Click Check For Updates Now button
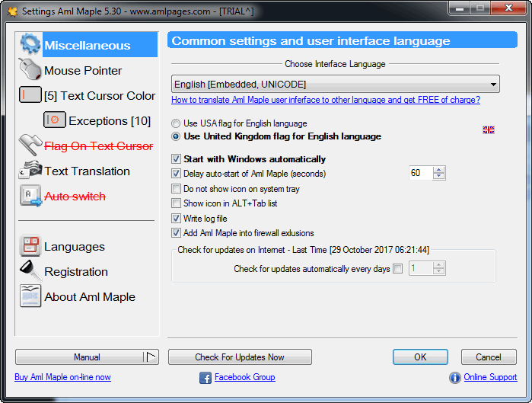Viewport: 532px width, 403px height. point(240,357)
